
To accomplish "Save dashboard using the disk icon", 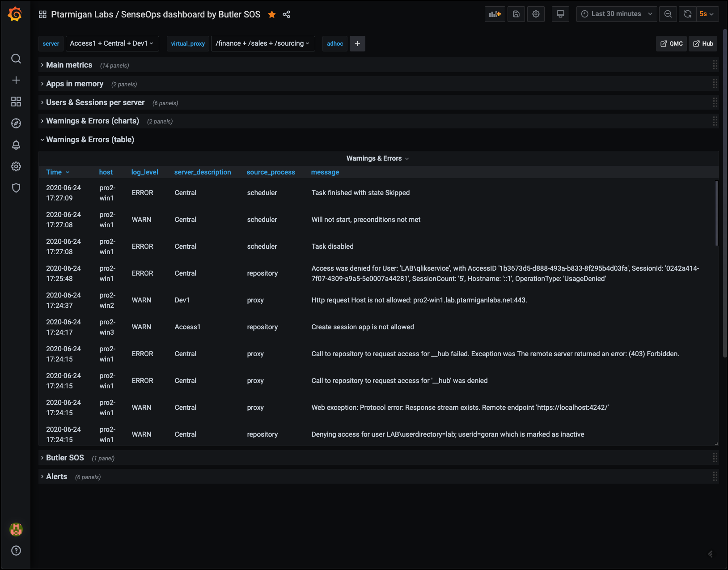I will point(516,14).
